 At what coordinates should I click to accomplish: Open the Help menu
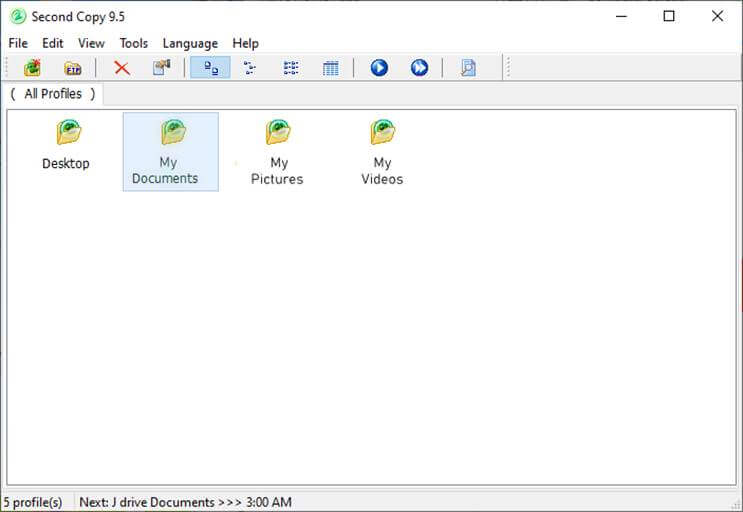point(245,43)
